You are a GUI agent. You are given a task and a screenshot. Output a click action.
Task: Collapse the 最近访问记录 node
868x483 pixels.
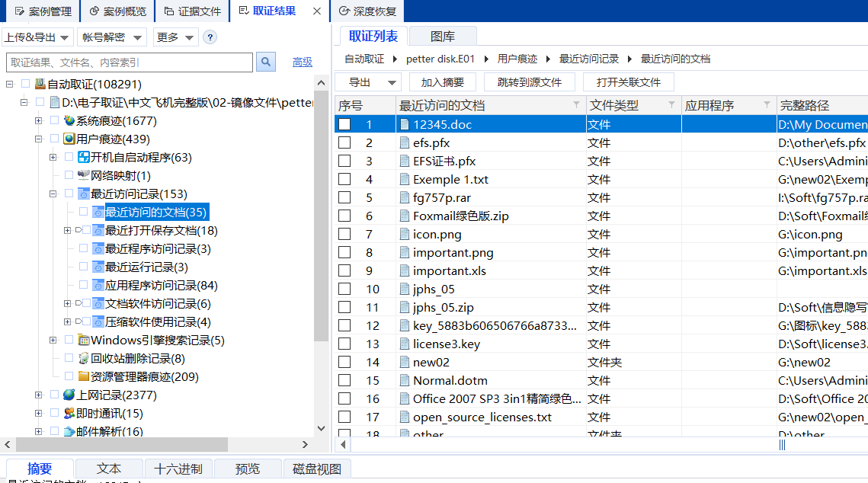(53, 194)
